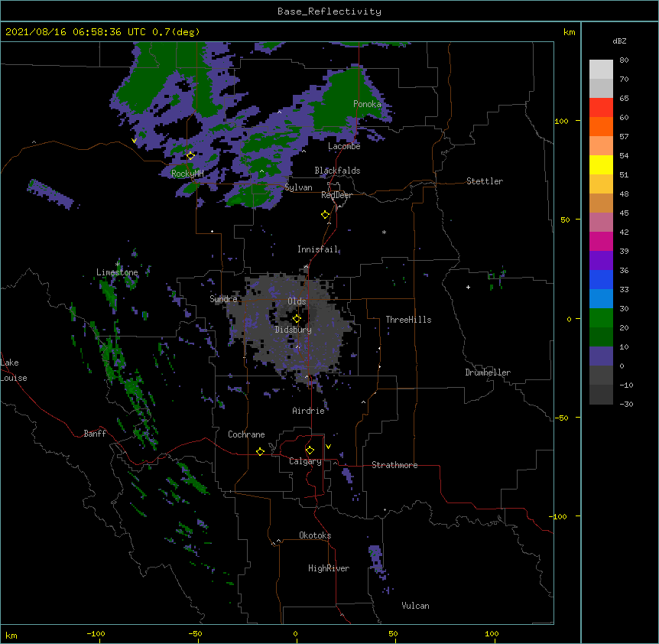The width and height of the screenshot is (659, 644).
Task: Click the RedDeer city label
Action: coord(336,195)
